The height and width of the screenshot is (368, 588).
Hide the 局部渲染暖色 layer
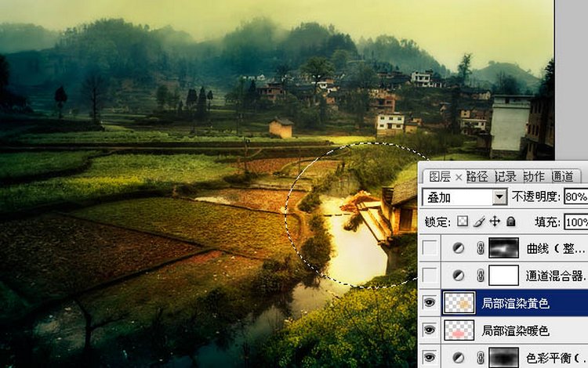point(430,330)
